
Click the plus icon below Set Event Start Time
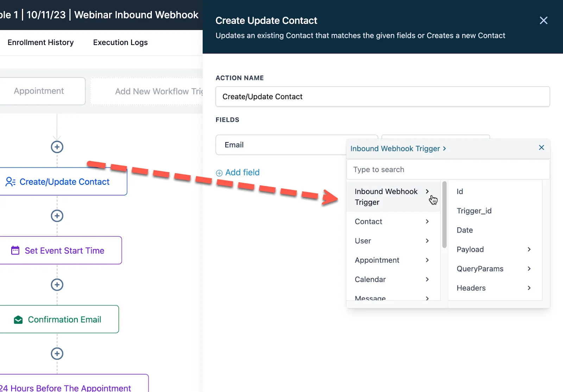tap(57, 285)
